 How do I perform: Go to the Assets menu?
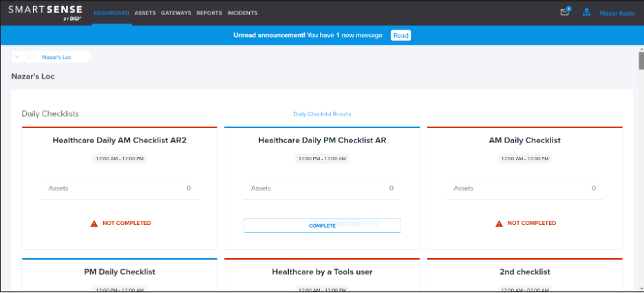tap(145, 13)
